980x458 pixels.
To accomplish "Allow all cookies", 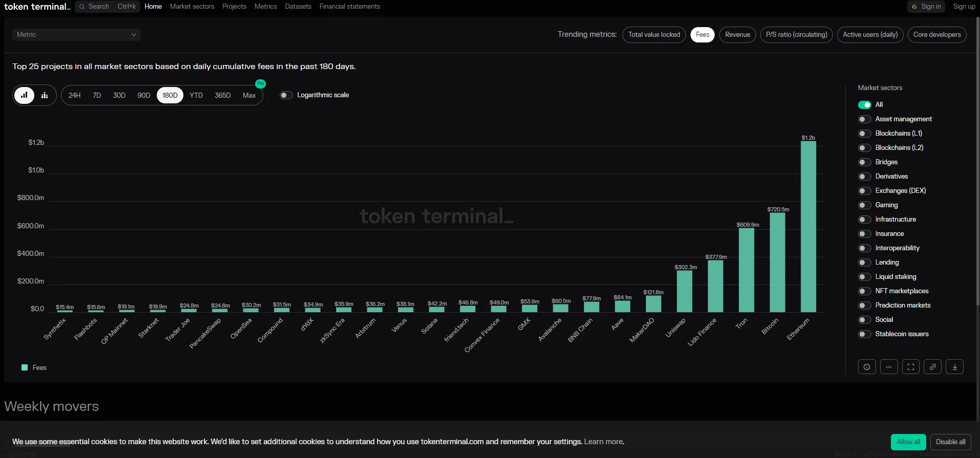I will click(908, 442).
